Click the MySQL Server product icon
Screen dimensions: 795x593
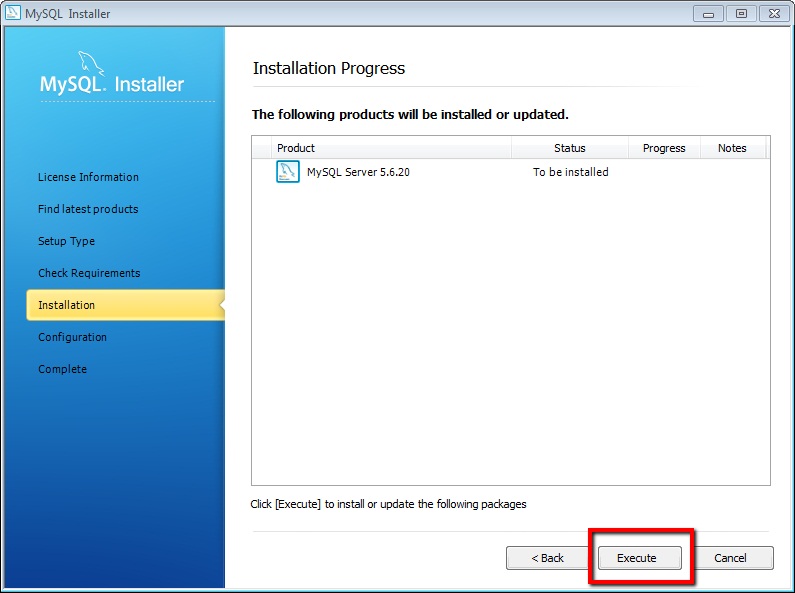(287, 172)
